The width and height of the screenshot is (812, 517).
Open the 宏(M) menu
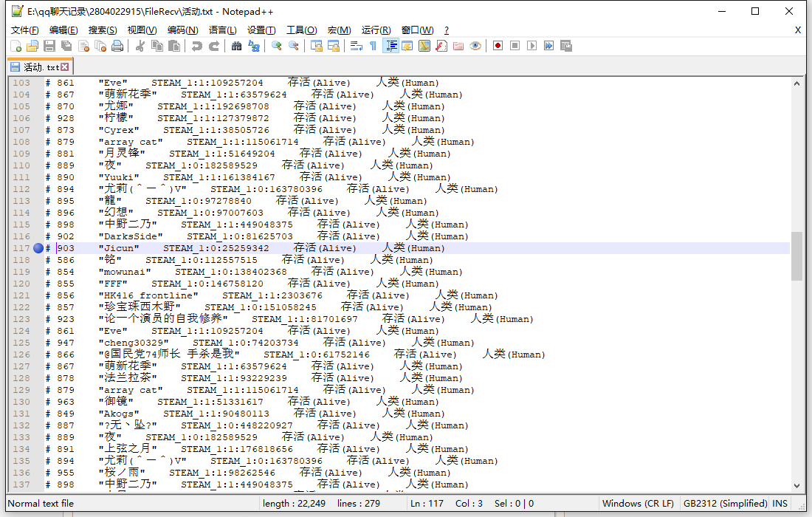click(340, 30)
